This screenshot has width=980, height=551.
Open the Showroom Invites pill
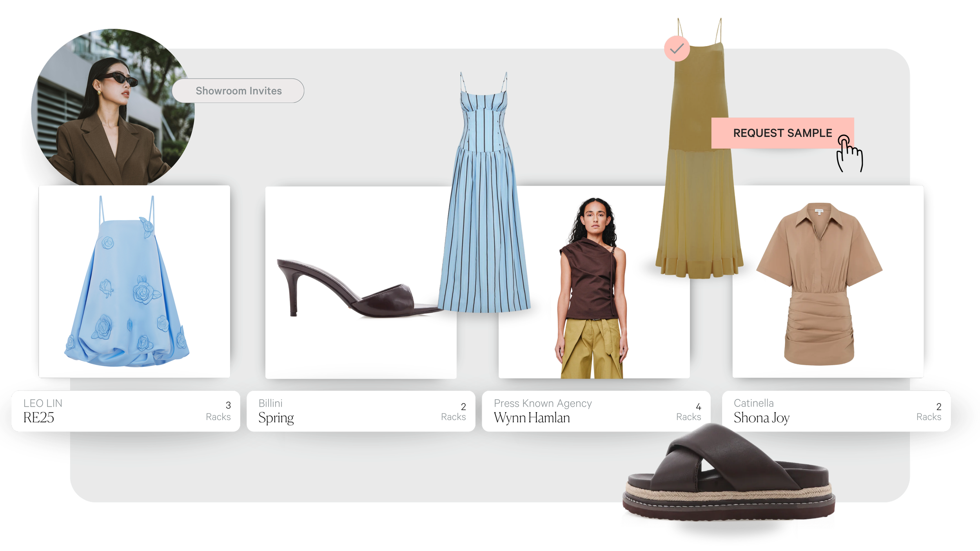click(x=238, y=91)
